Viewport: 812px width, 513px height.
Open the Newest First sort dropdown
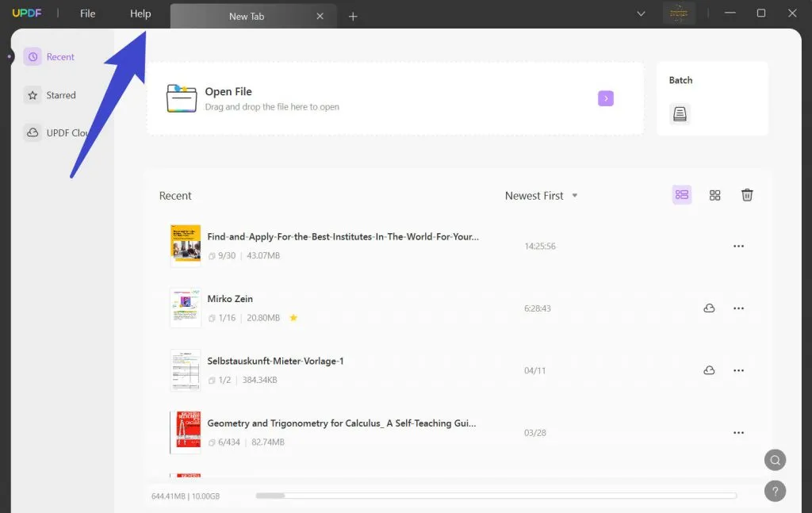[541, 196]
